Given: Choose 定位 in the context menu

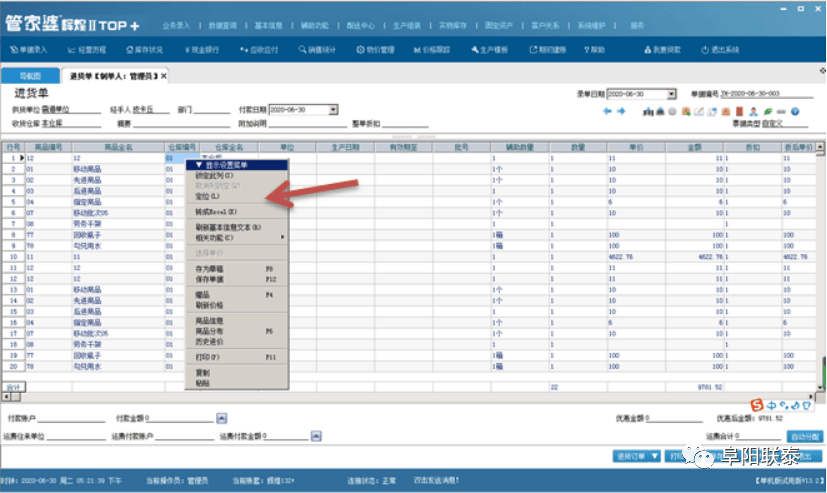Looking at the screenshot, I should (x=237, y=196).
